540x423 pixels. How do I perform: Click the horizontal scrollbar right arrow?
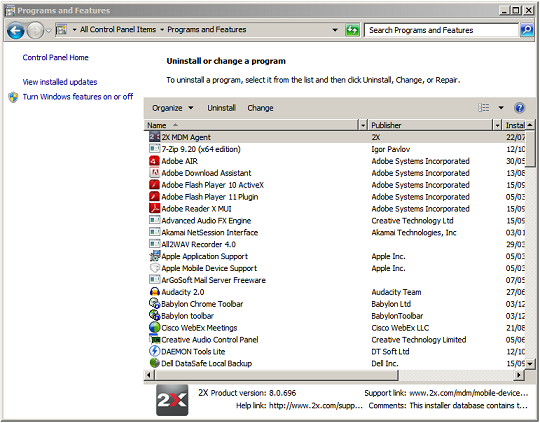tap(519, 375)
